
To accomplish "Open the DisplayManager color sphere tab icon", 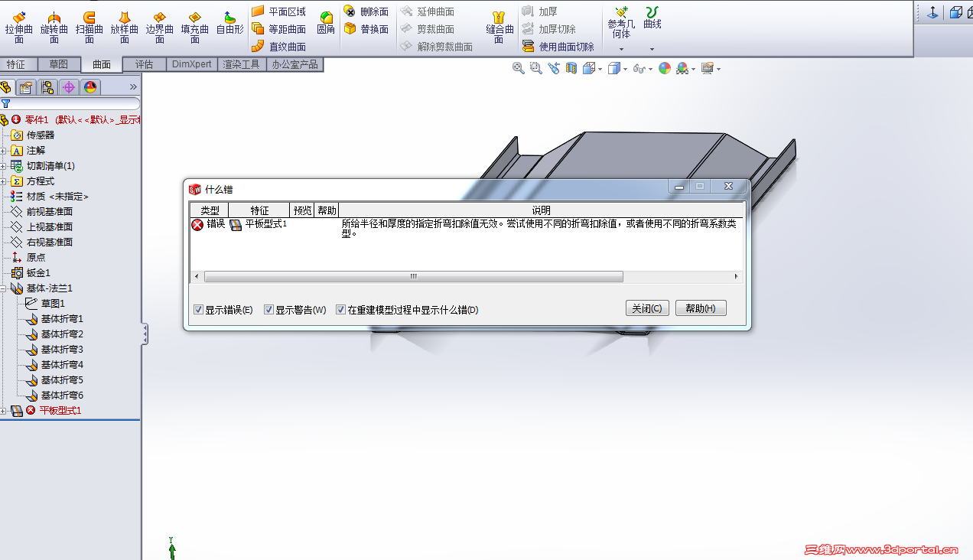I will [90, 87].
